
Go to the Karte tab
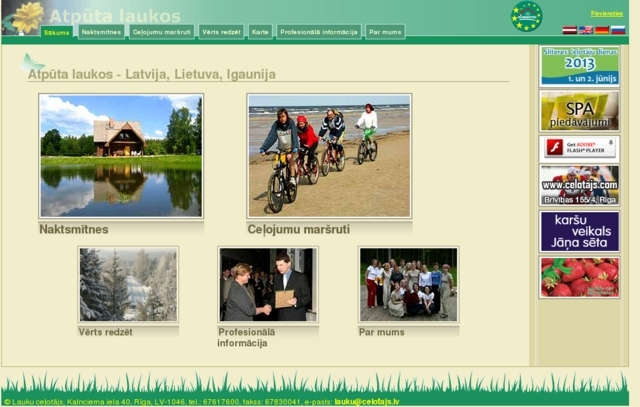(x=260, y=32)
